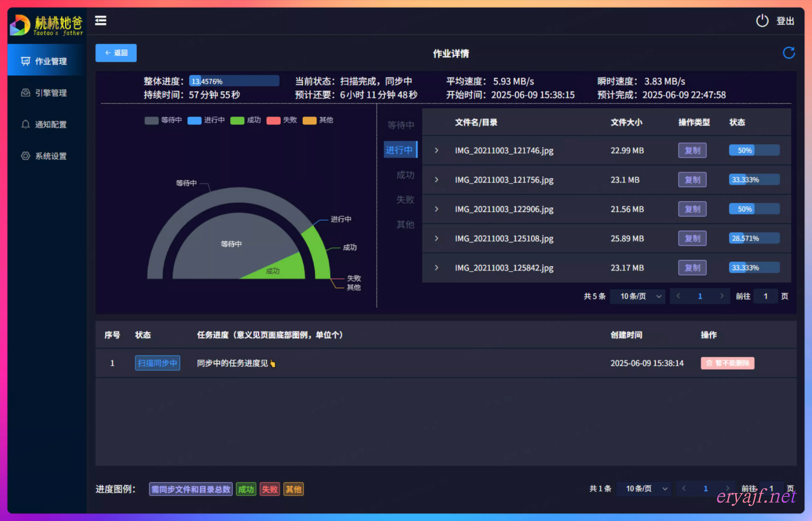The width and height of the screenshot is (812, 521).
Task: Click the 桃桃她爸 logo
Action: 47,25
